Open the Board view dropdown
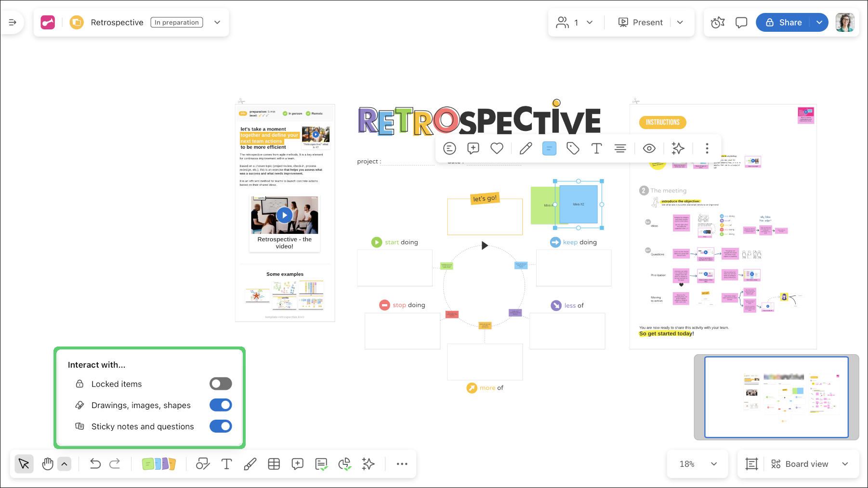The height and width of the screenshot is (488, 868). point(845,464)
